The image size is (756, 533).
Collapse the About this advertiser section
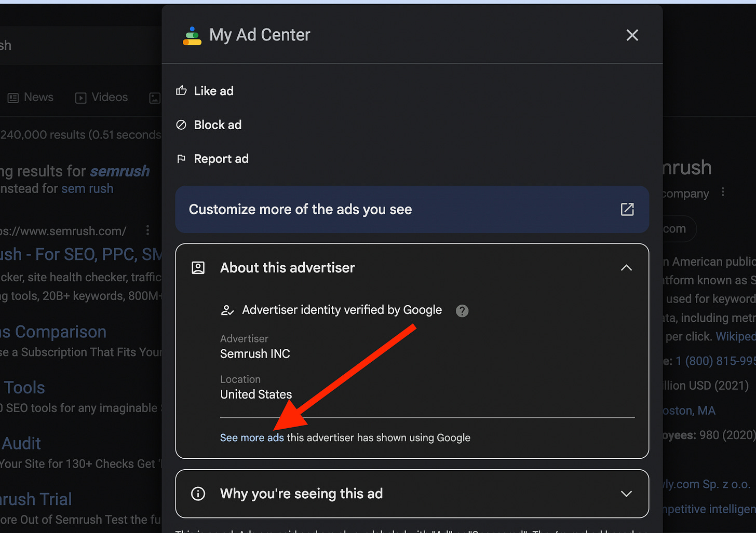coord(626,268)
